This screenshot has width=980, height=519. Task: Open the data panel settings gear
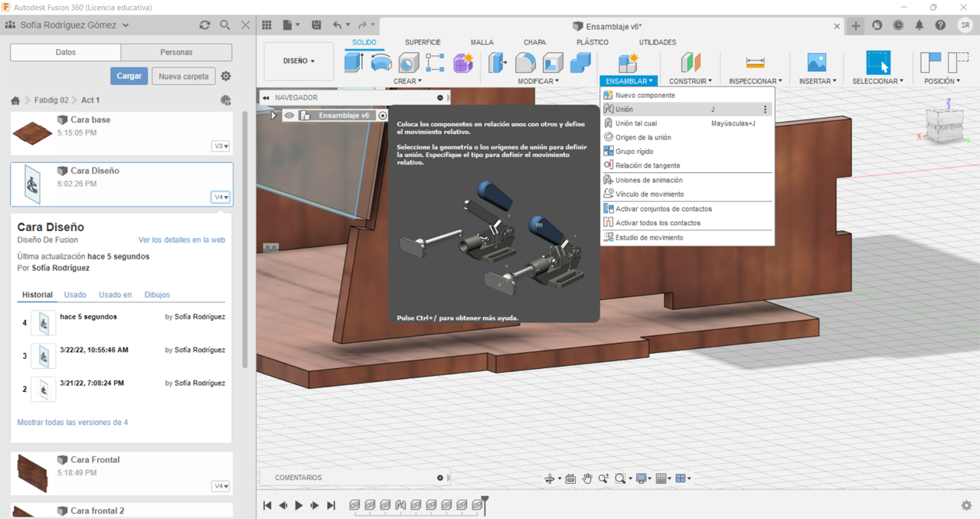point(226,77)
